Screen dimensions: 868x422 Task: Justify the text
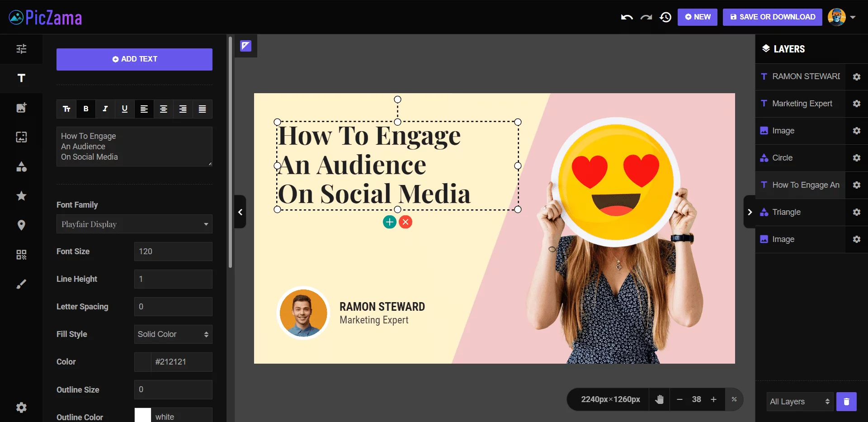tap(203, 109)
